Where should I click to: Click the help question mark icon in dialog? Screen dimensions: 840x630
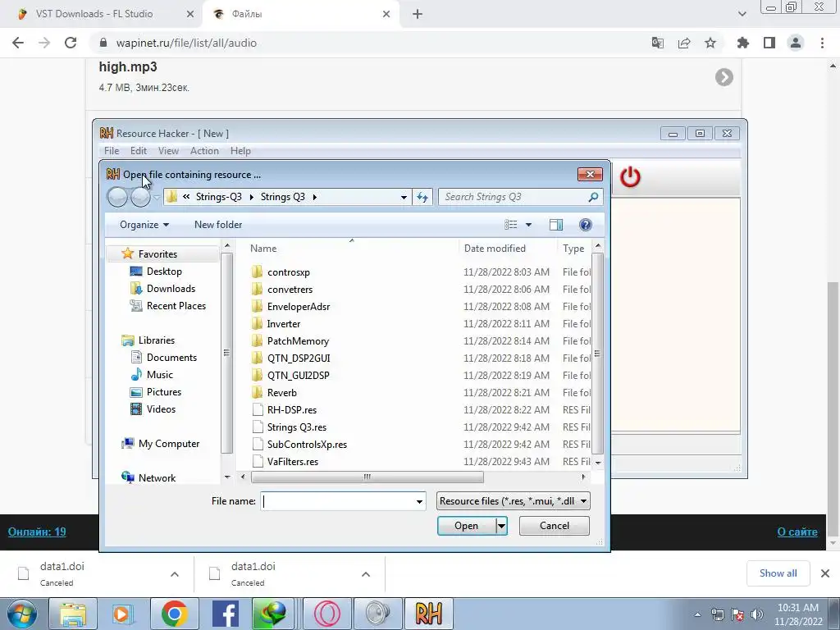click(585, 225)
